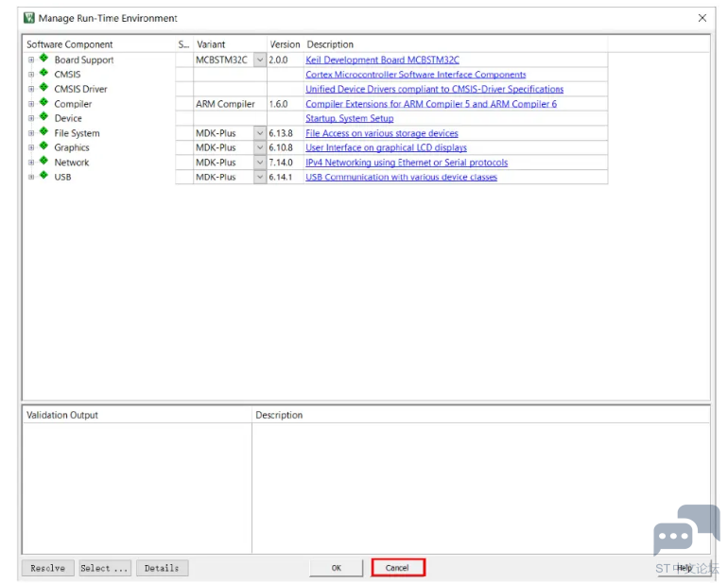Select the CMSIS Driver tree row label
This screenshot has width=728, height=583.
(x=80, y=89)
